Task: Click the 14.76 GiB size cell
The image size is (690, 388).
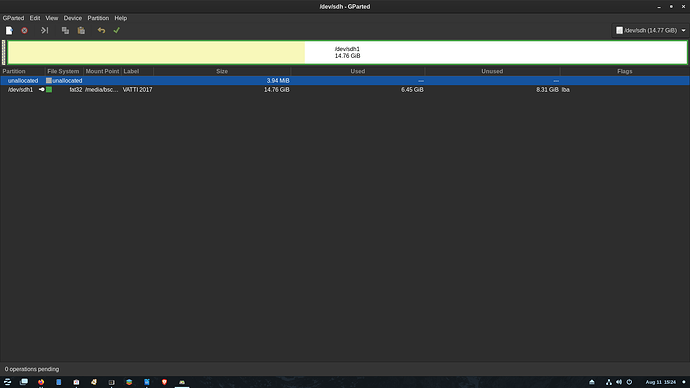Action: pyautogui.click(x=276, y=90)
